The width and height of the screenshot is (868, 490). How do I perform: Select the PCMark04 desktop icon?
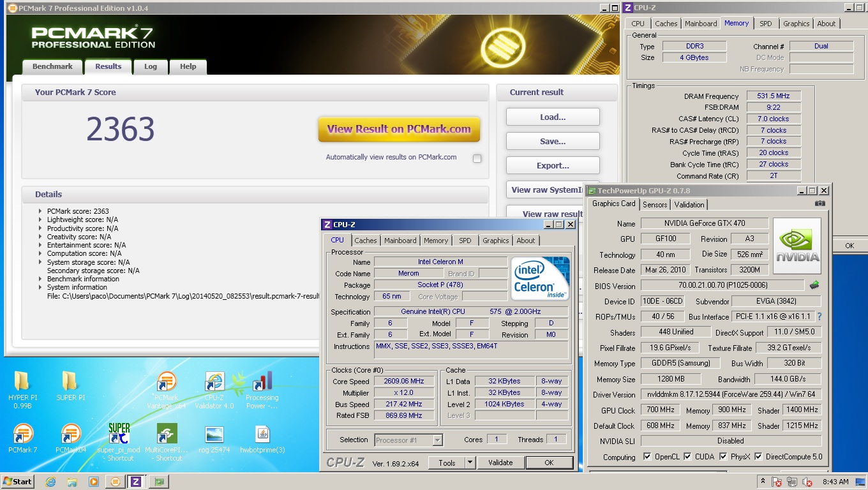point(70,438)
